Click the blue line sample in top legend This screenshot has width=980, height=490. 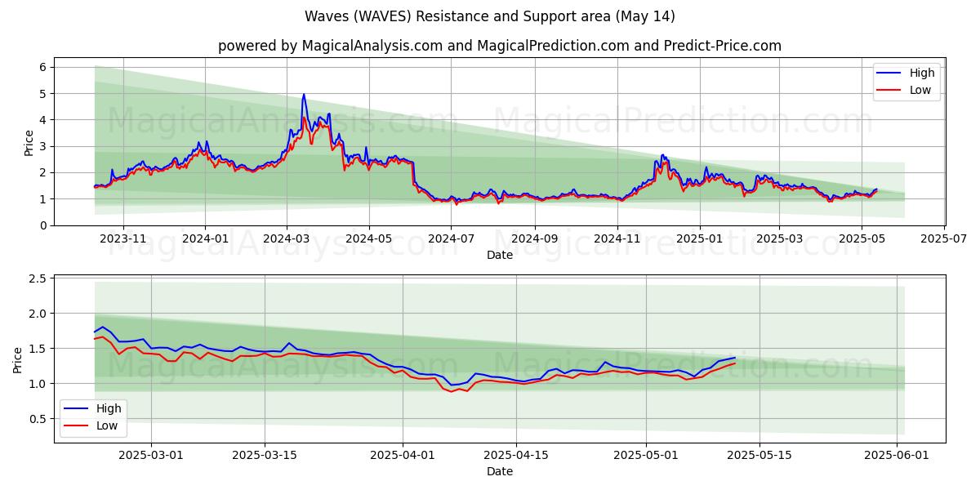[889, 73]
